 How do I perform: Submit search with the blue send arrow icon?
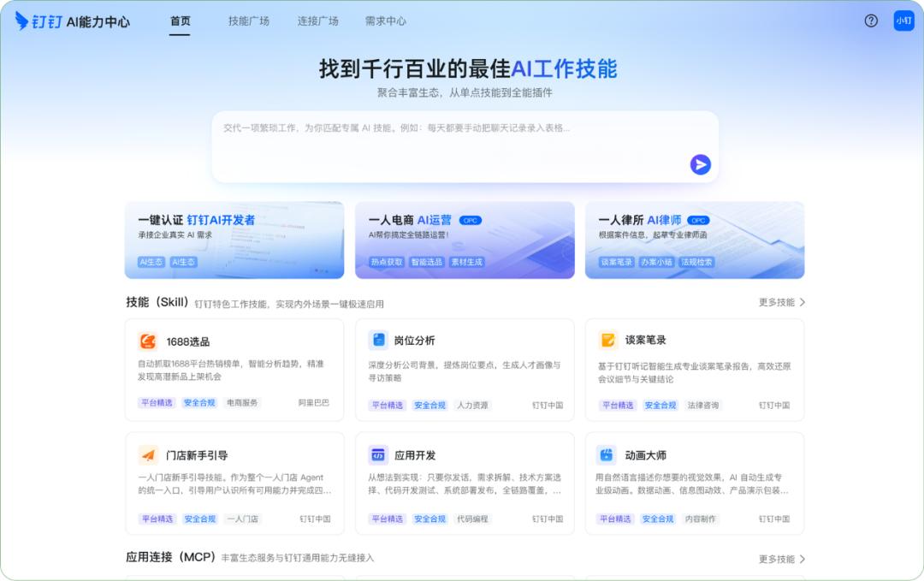(700, 165)
